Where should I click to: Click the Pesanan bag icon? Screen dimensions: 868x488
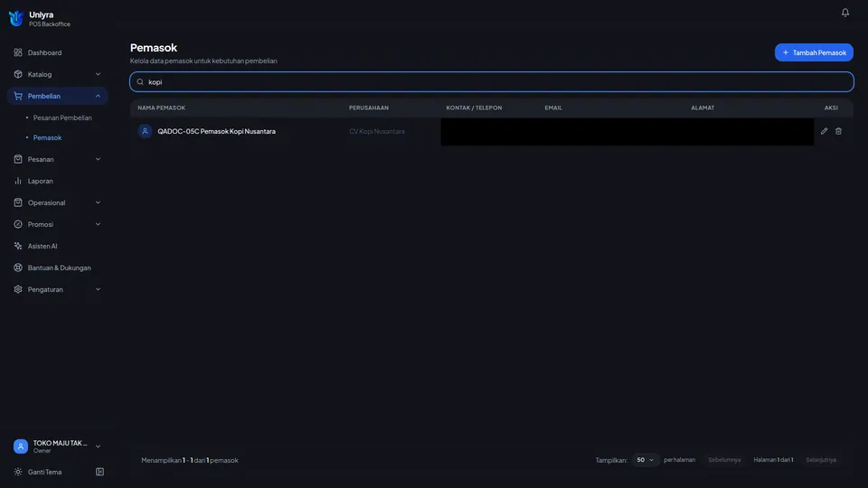coord(18,159)
